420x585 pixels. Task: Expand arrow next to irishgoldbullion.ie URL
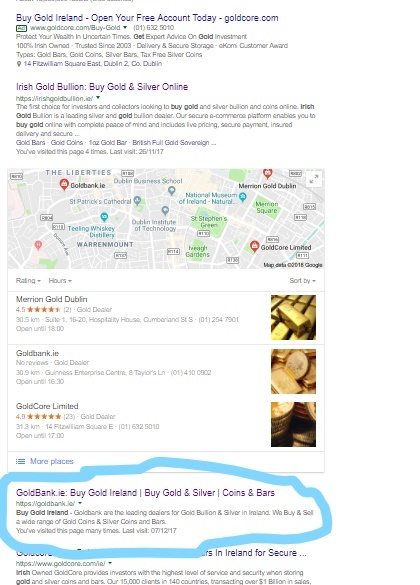pos(98,98)
